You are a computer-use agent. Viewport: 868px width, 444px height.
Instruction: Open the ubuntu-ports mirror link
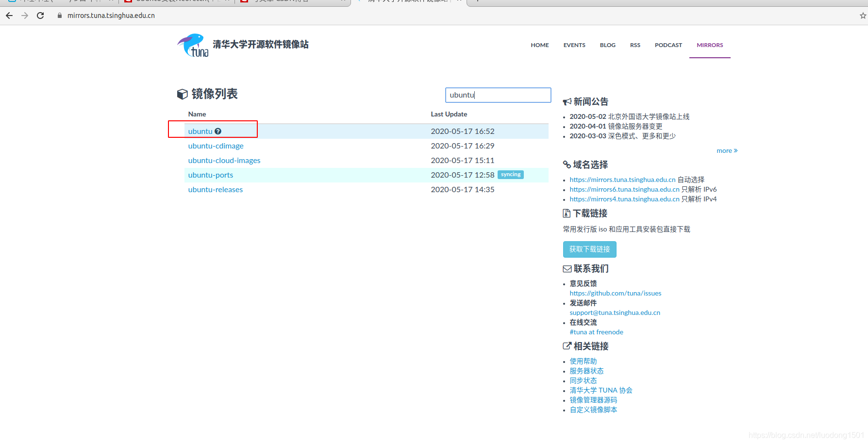pyautogui.click(x=210, y=175)
